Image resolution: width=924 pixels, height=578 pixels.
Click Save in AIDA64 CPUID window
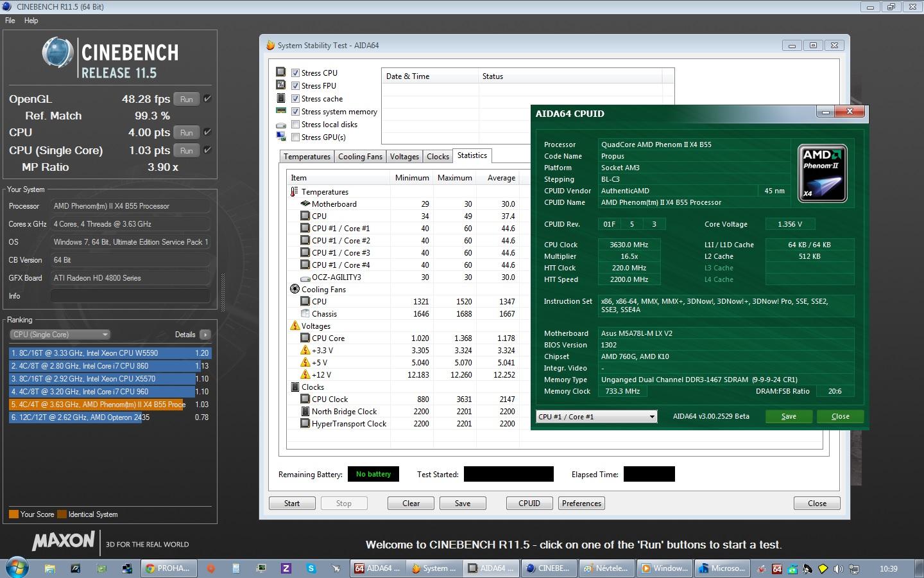click(x=789, y=416)
